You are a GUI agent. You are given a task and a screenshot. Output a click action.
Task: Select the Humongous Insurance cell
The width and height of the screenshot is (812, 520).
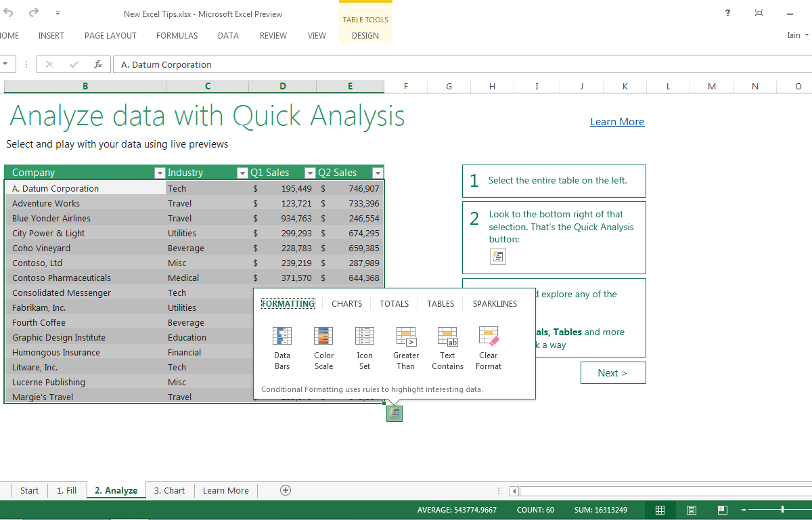[85, 352]
